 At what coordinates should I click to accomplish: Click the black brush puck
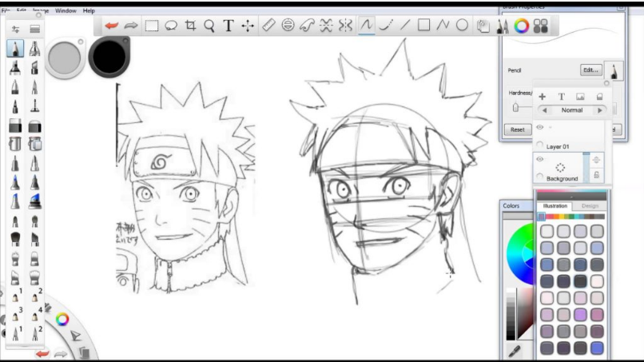(109, 57)
